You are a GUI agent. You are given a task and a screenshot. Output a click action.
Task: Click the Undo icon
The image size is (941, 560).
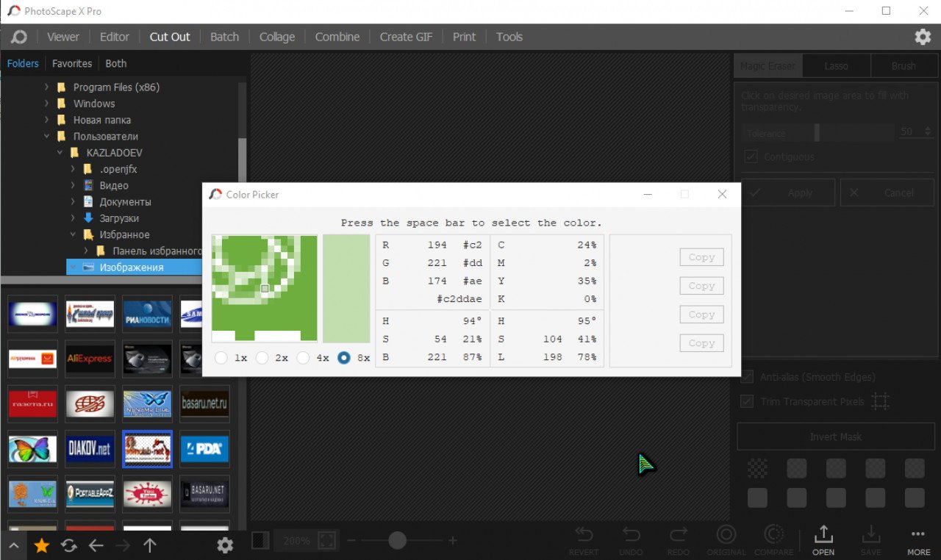point(631,540)
